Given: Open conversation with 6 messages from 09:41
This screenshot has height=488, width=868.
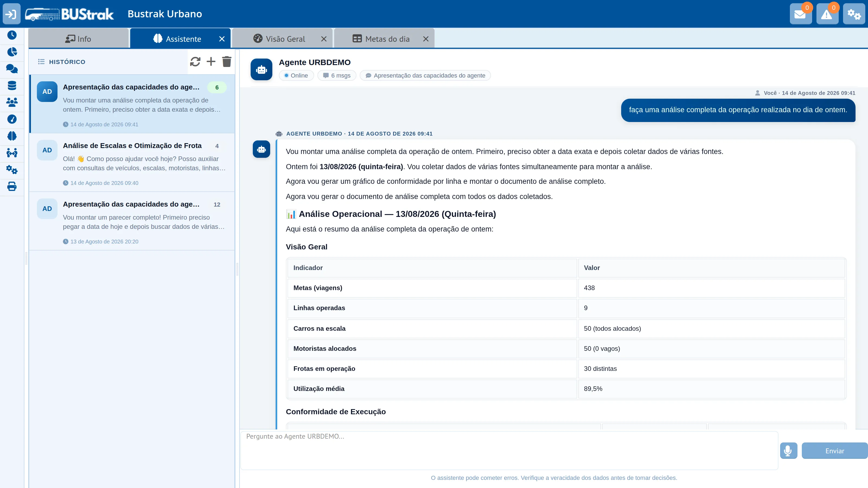Looking at the screenshot, I should pos(132,104).
